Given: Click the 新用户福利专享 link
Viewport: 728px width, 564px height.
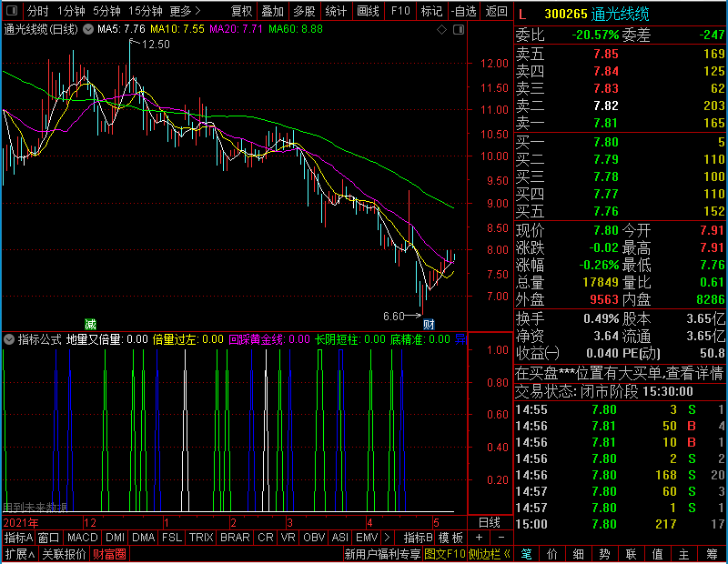Looking at the screenshot, I should pyautogui.click(x=382, y=554).
